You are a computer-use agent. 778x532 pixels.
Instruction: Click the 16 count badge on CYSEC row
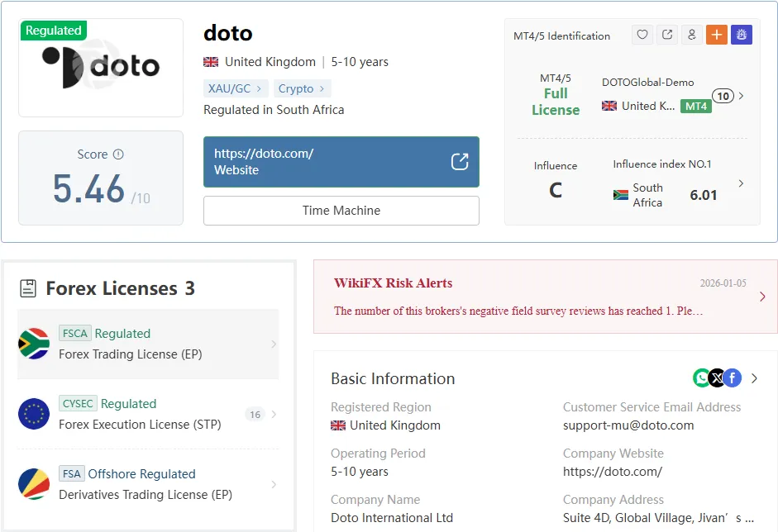[255, 415]
